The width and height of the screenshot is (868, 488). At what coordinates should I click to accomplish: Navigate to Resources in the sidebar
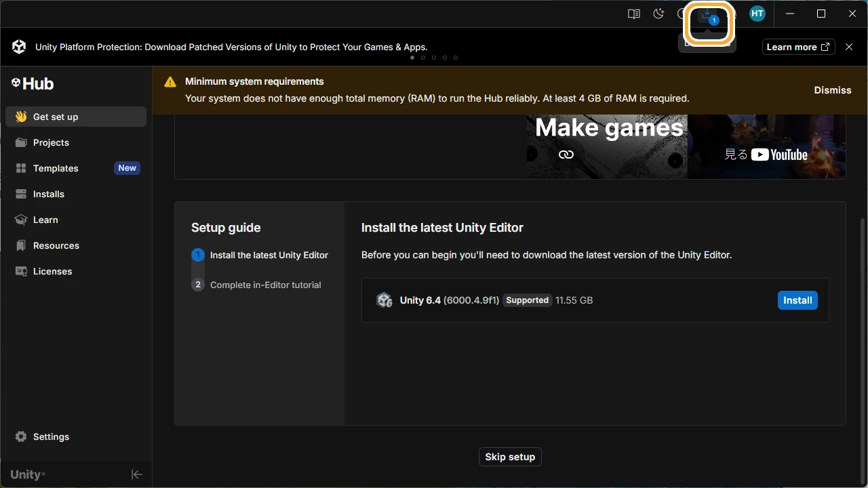[x=76, y=245]
